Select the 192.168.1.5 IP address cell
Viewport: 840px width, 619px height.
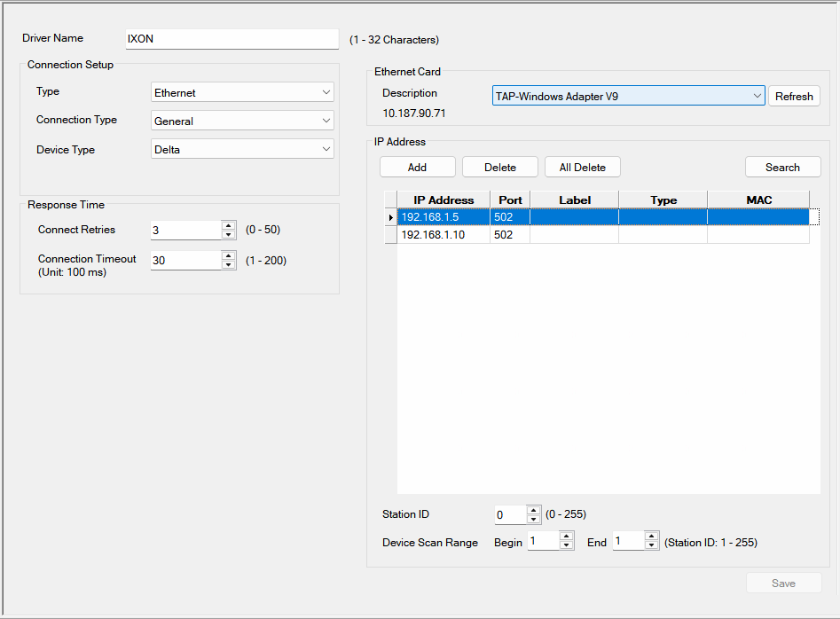click(x=444, y=217)
